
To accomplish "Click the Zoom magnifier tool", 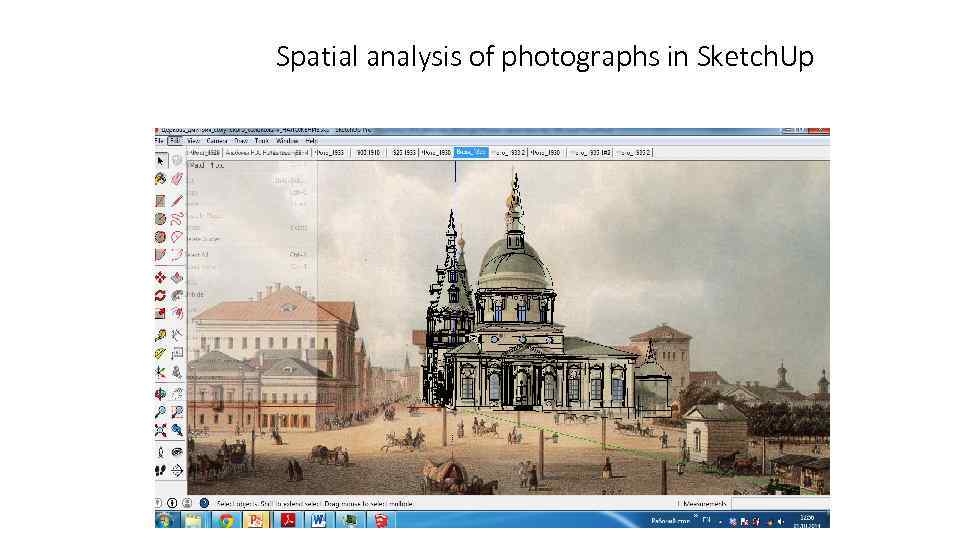I will coord(160,411).
